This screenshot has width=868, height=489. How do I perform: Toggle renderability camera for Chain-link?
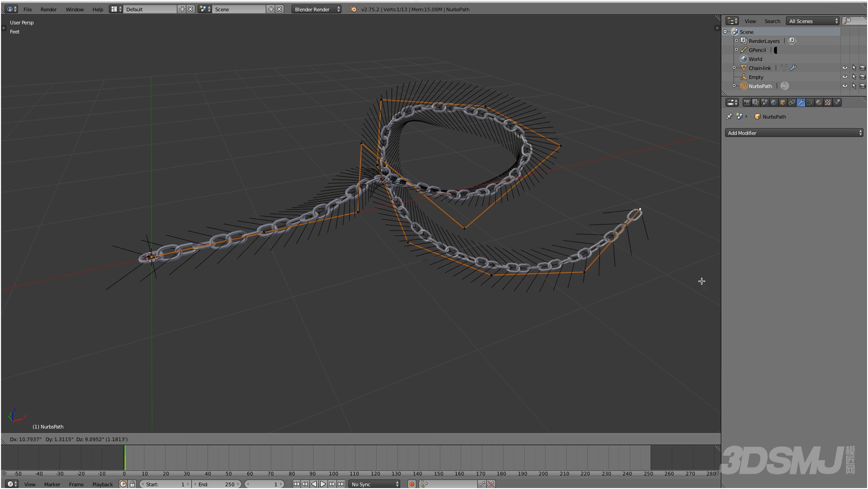pos(863,68)
